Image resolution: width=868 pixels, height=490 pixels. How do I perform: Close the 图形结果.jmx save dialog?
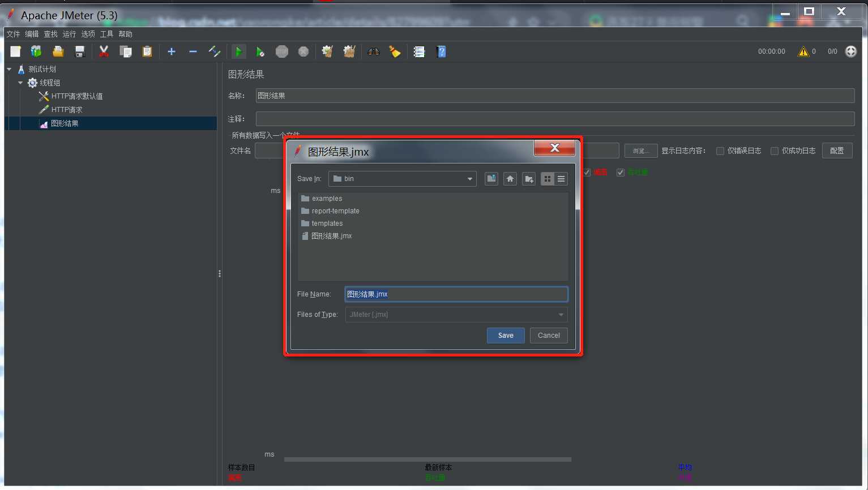pyautogui.click(x=554, y=148)
